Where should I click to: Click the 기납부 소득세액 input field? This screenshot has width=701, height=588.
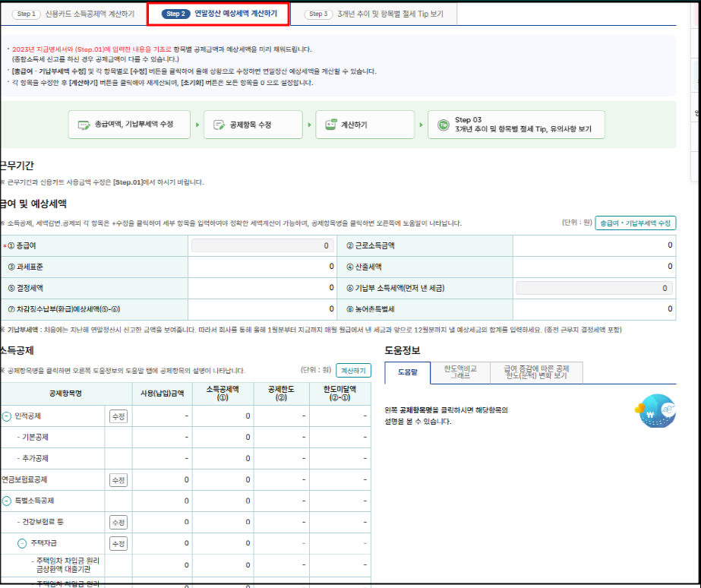point(594,288)
